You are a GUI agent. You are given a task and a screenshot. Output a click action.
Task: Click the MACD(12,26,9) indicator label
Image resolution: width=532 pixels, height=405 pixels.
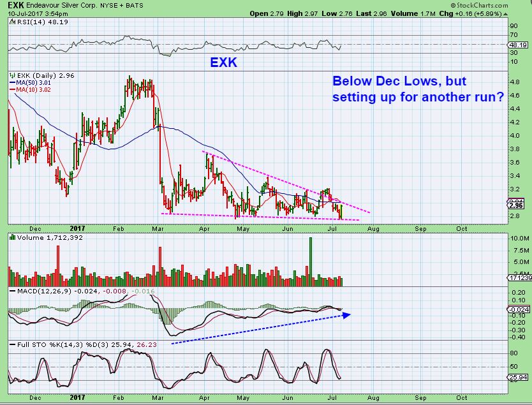coord(45,291)
